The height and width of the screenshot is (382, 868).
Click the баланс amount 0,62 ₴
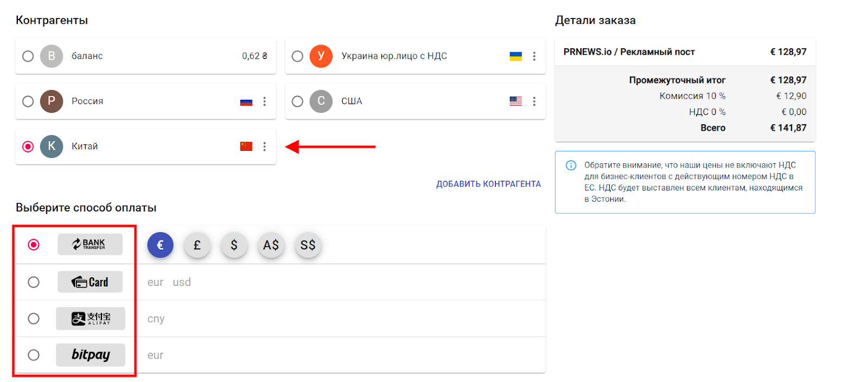pos(254,56)
